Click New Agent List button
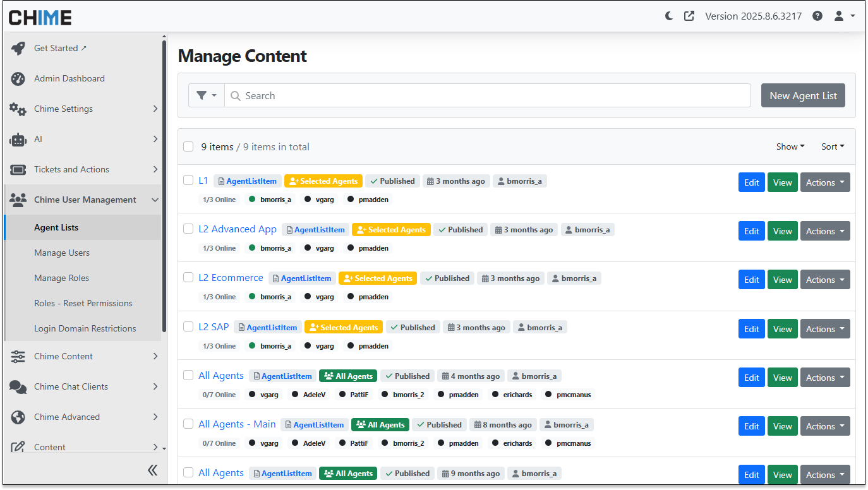The width and height of the screenshot is (868, 490). pyautogui.click(x=803, y=96)
